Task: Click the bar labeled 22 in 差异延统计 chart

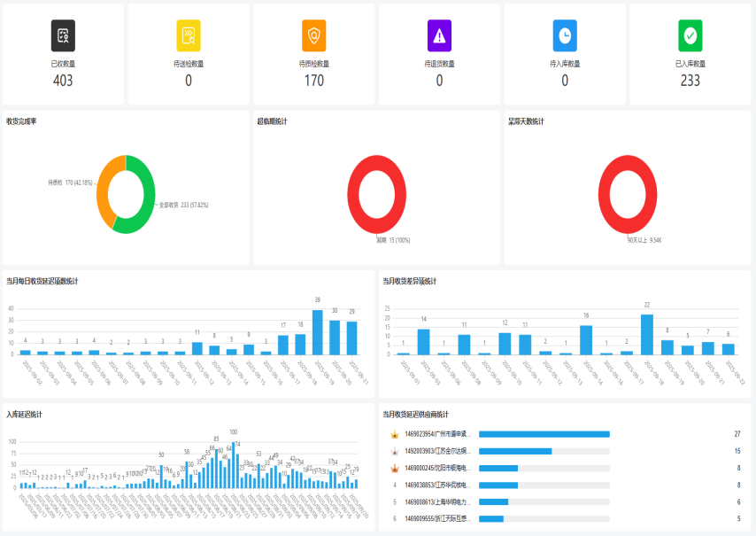Action: click(647, 335)
